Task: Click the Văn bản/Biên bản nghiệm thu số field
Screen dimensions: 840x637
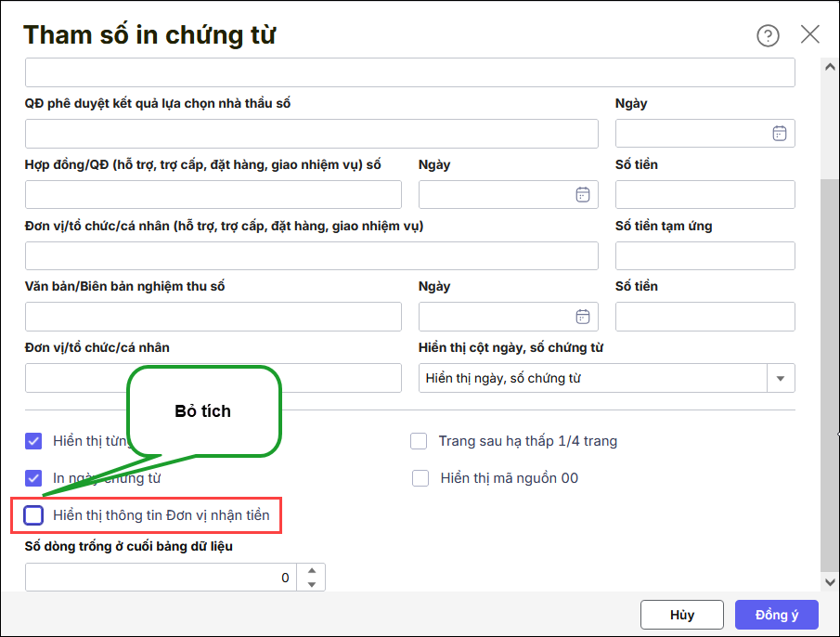Action: (213, 317)
